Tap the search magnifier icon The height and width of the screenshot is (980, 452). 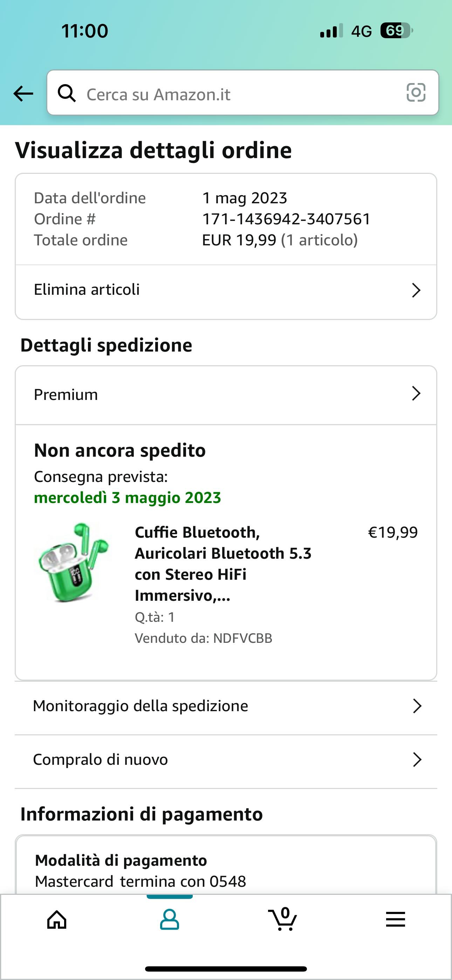tap(67, 93)
